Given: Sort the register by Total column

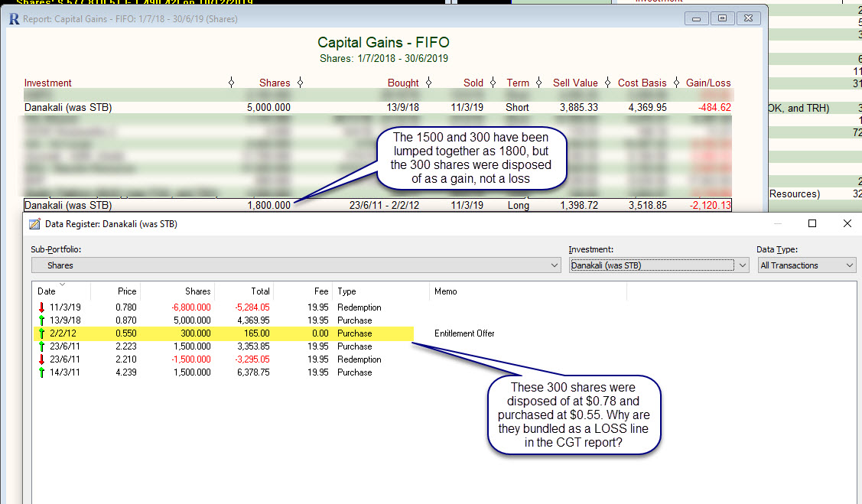Looking at the screenshot, I should click(260, 291).
